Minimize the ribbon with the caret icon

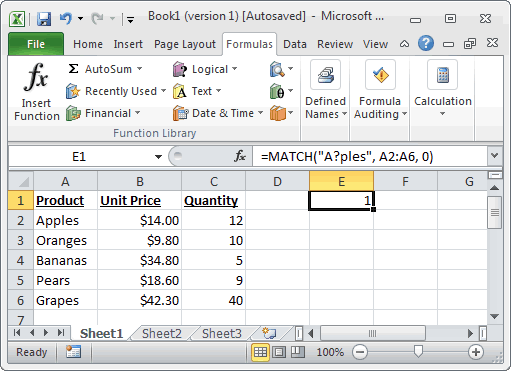tap(404, 44)
